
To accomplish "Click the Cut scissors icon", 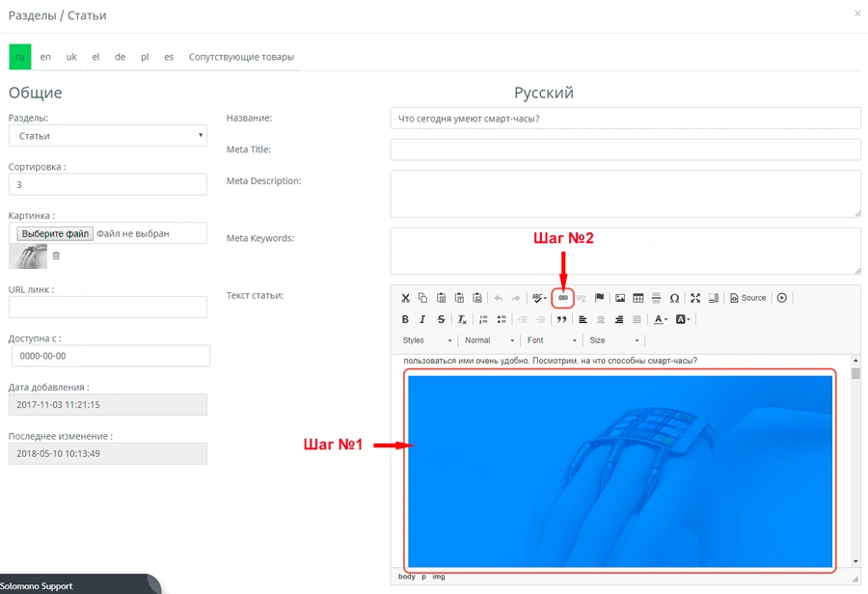I will tap(405, 298).
